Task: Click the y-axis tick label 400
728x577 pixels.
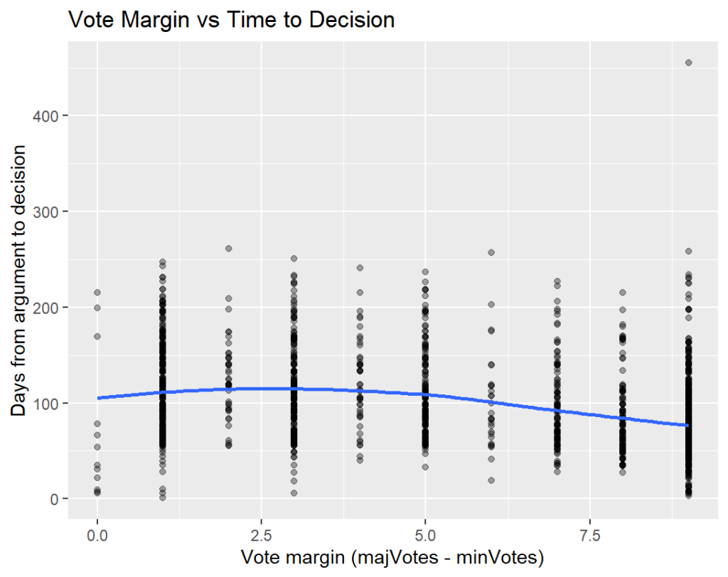Action: pos(46,115)
